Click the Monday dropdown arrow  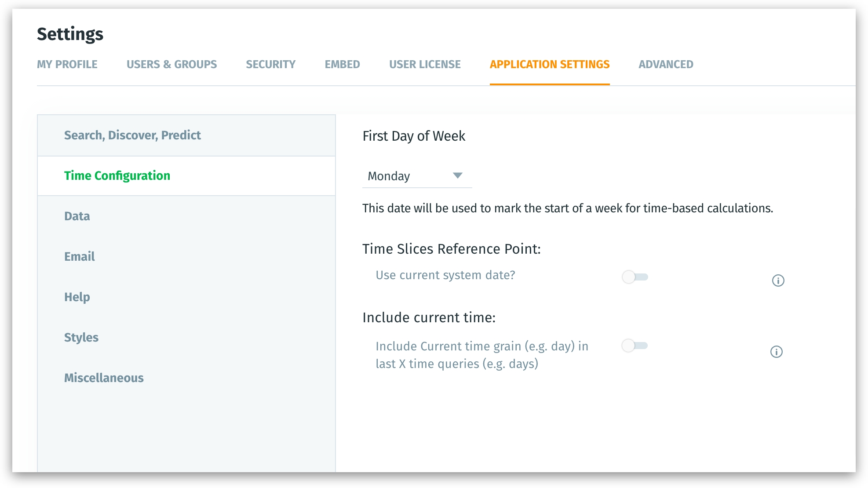point(457,176)
